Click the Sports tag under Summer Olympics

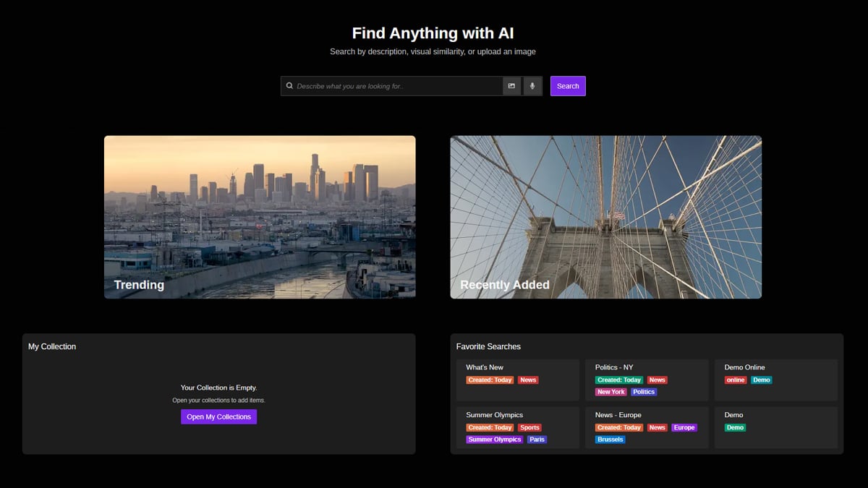(529, 427)
